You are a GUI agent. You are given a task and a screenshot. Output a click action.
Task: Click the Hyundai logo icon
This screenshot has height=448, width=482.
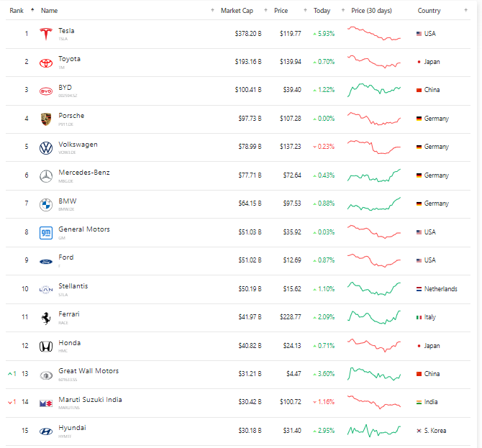(46, 431)
